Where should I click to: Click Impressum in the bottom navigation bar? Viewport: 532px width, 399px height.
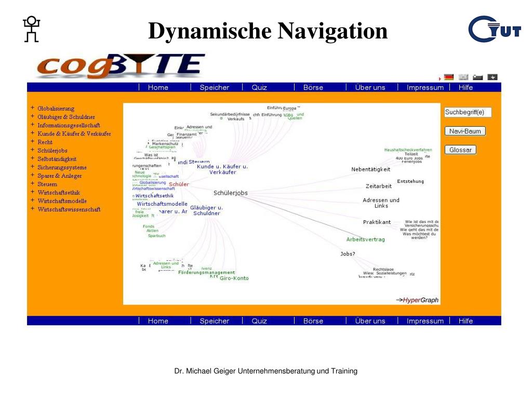(425, 321)
